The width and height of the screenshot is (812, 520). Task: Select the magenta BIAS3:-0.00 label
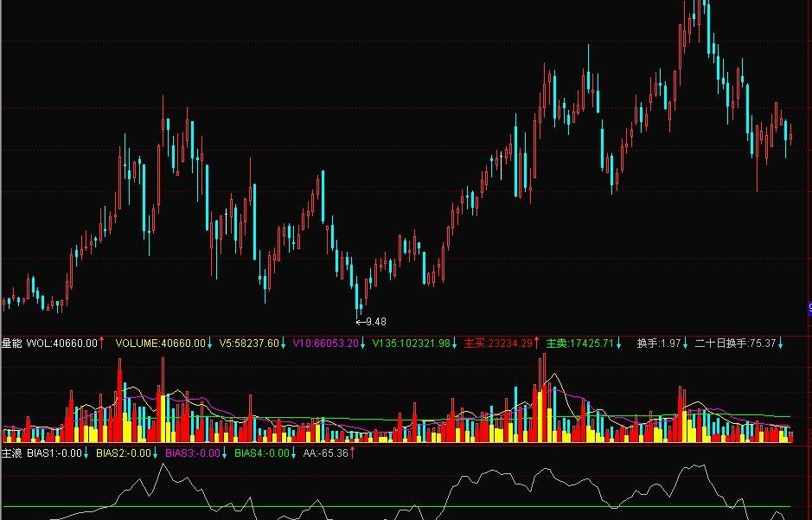(193, 453)
